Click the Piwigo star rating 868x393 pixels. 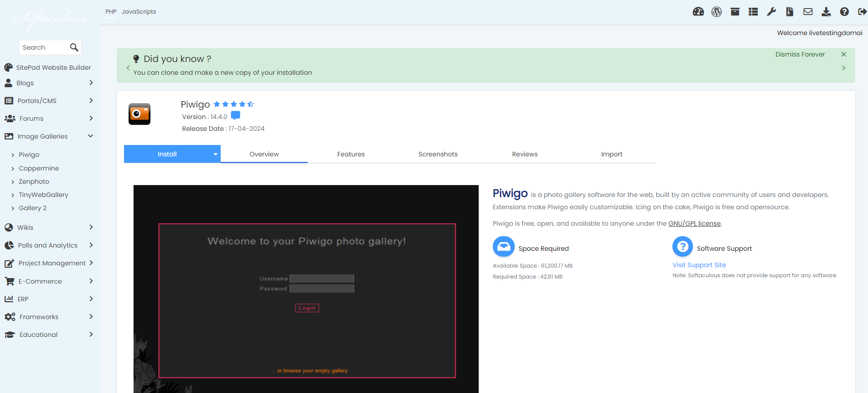[x=233, y=104]
